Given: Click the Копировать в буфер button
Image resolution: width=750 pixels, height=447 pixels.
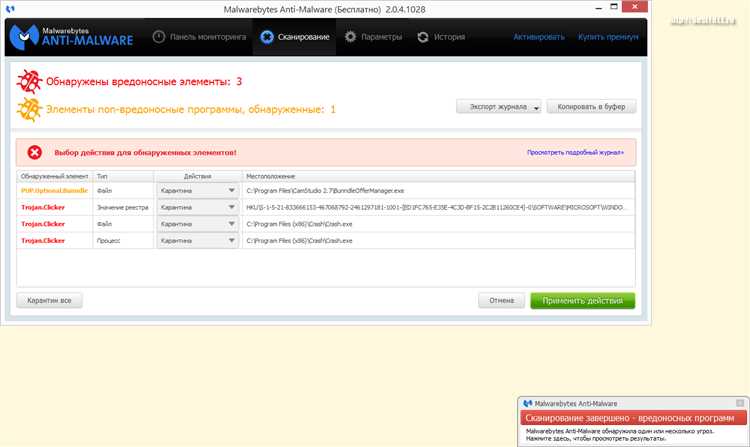Looking at the screenshot, I should (x=591, y=107).
